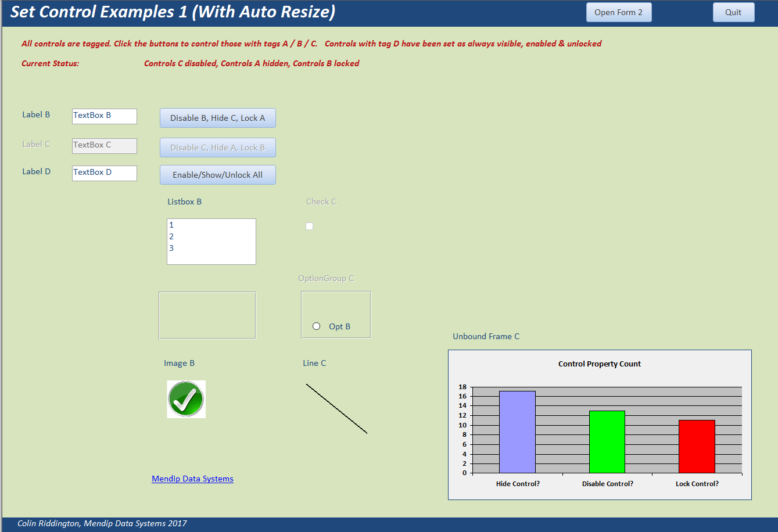Open Form 2 via header button
Viewport: 778px width, 532px height.
pyautogui.click(x=619, y=12)
